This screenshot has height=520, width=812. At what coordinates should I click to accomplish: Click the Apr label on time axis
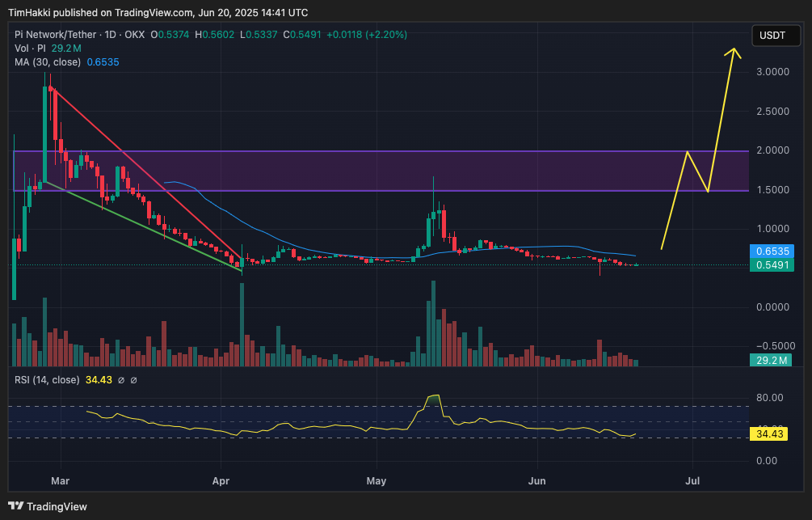(221, 481)
